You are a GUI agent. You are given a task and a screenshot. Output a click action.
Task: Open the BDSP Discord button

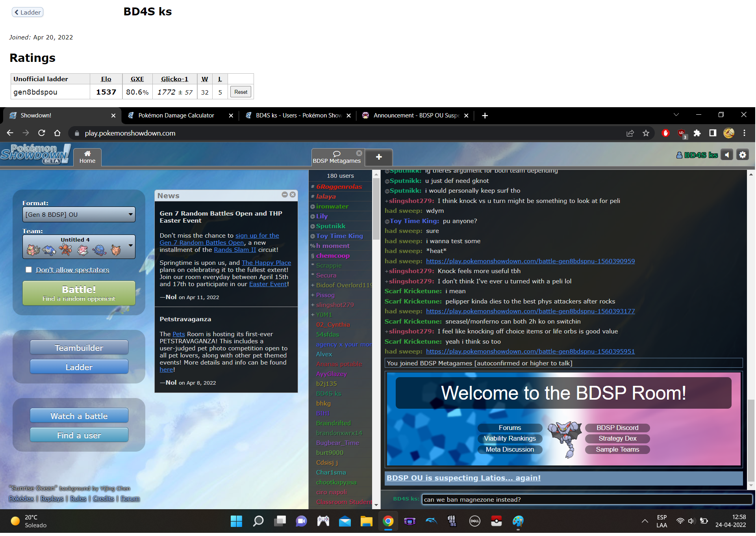pos(617,428)
